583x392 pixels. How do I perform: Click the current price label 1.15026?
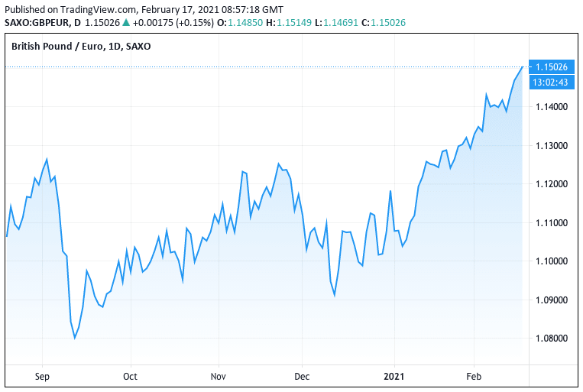point(550,67)
